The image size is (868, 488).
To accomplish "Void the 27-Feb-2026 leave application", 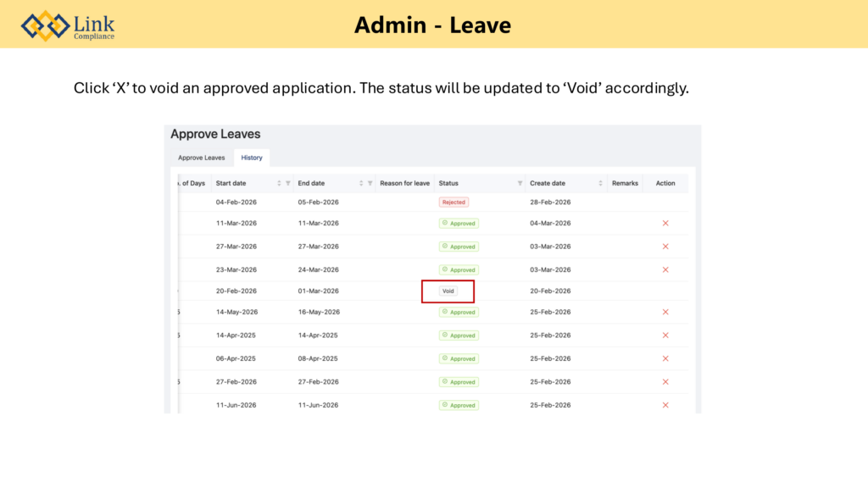I will (x=665, y=382).
